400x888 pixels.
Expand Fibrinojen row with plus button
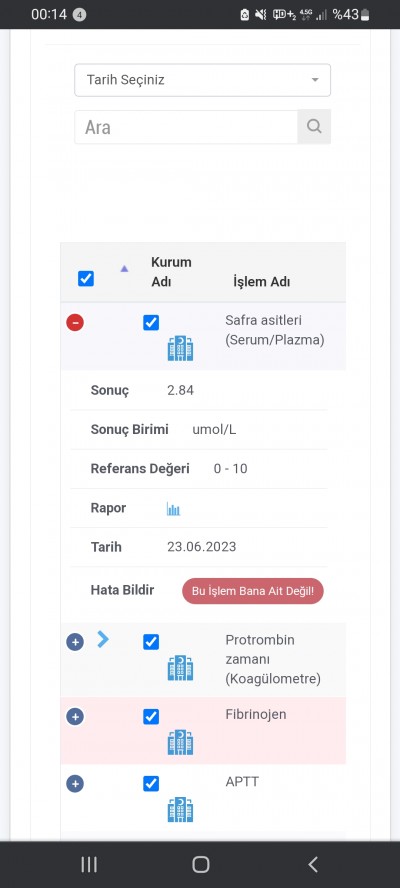pos(75,716)
